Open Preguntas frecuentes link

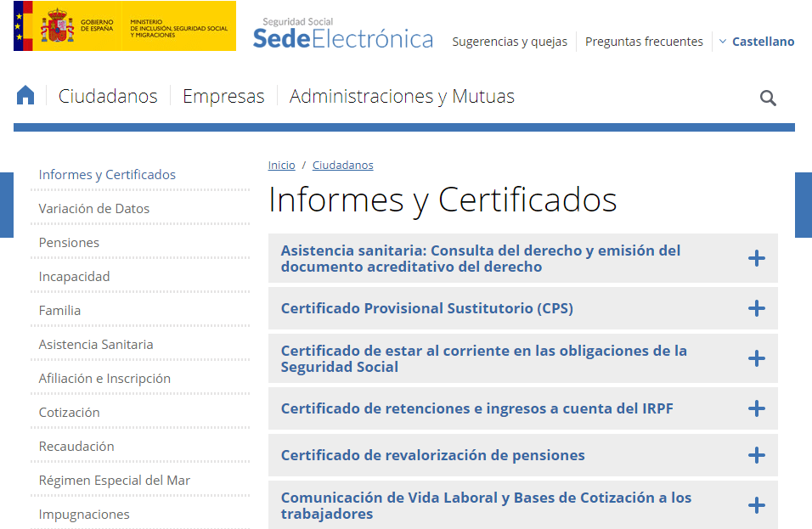tap(644, 42)
